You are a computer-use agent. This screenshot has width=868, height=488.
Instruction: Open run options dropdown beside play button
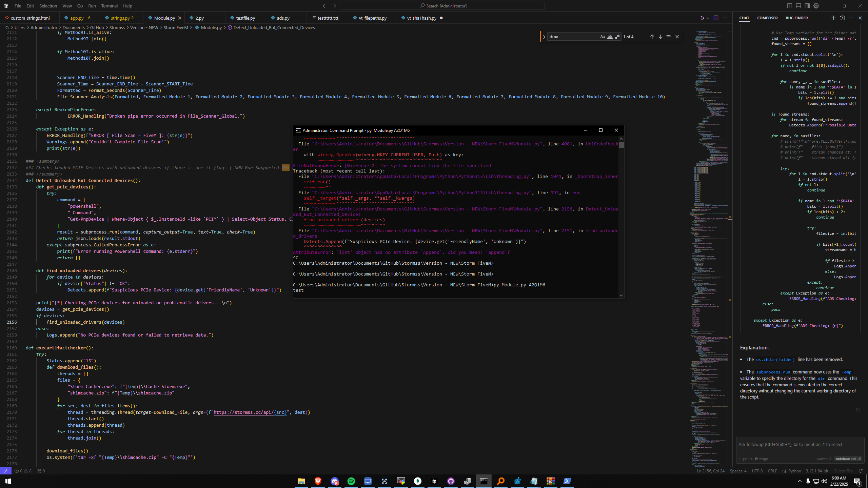[708, 18]
